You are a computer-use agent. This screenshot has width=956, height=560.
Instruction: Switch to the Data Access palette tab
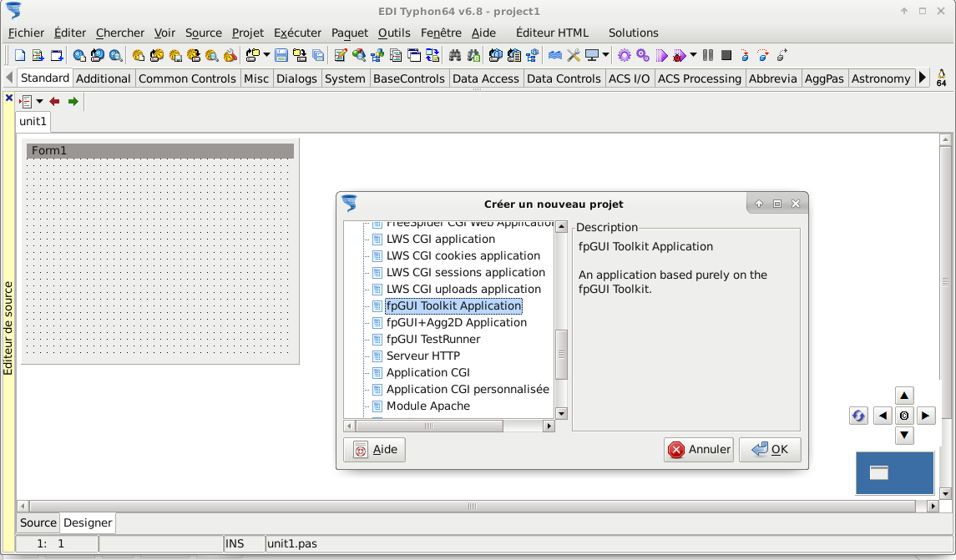point(485,78)
